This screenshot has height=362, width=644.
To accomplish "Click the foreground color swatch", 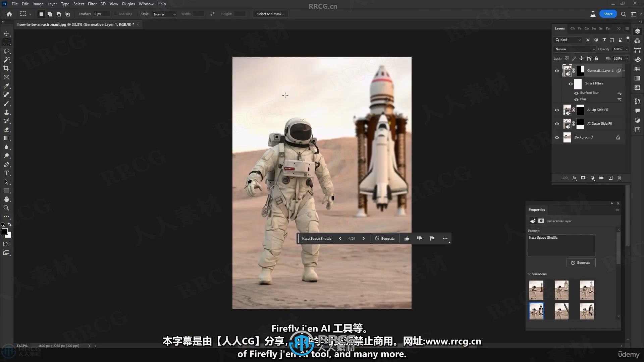I will 5,231.
